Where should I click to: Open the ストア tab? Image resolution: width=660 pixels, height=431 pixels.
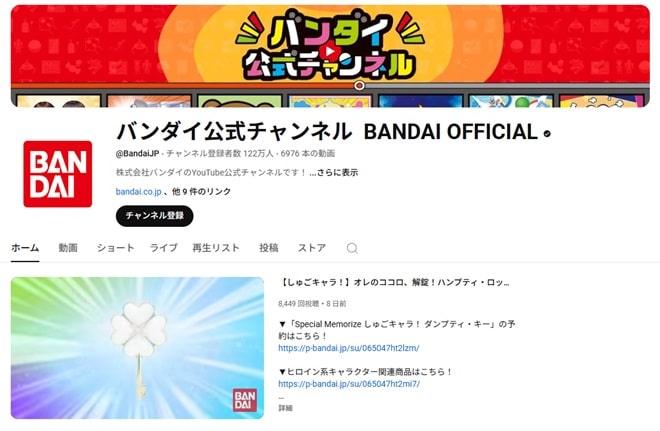point(312,247)
